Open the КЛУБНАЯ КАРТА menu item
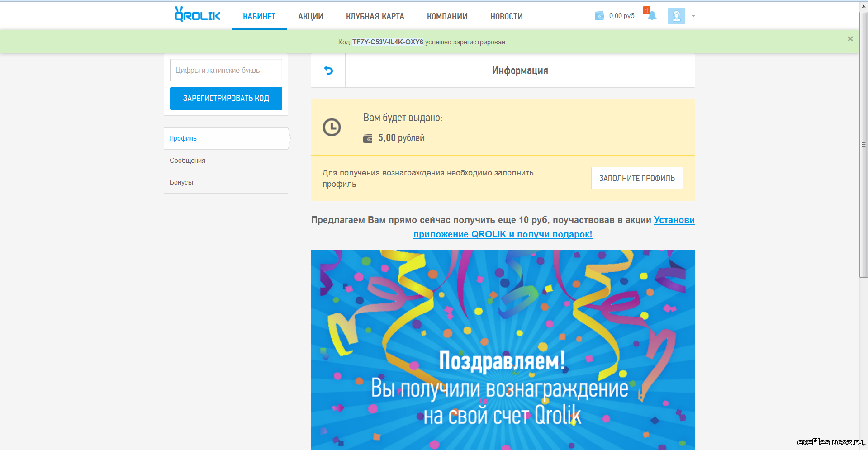The width and height of the screenshot is (868, 450). click(x=375, y=17)
